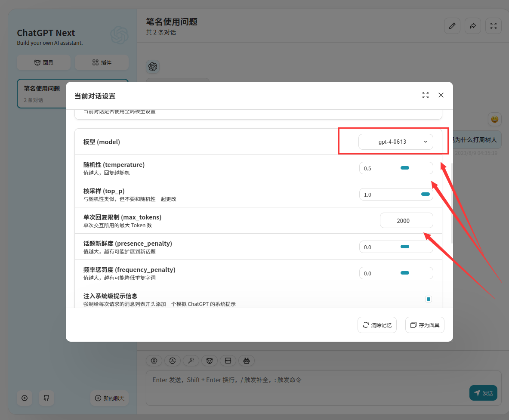509x420 pixels.
Task: Open the GitHub repository icon
Action: [x=46, y=398]
